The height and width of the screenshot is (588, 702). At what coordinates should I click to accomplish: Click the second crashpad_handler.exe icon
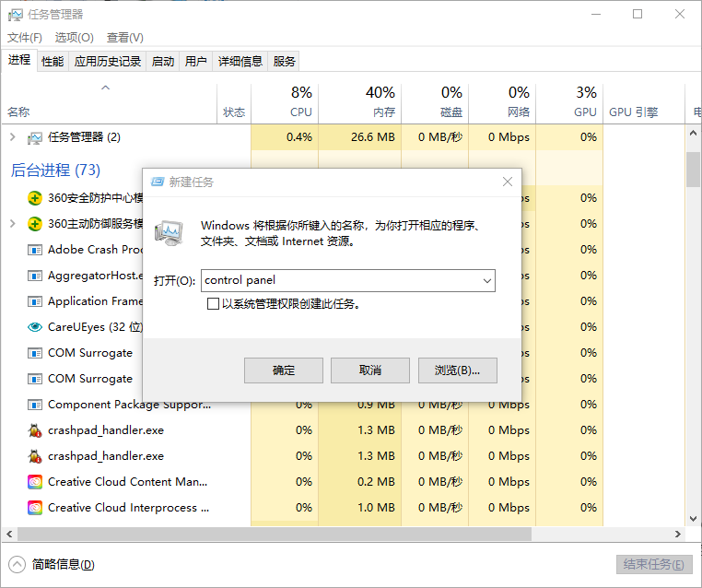point(35,456)
